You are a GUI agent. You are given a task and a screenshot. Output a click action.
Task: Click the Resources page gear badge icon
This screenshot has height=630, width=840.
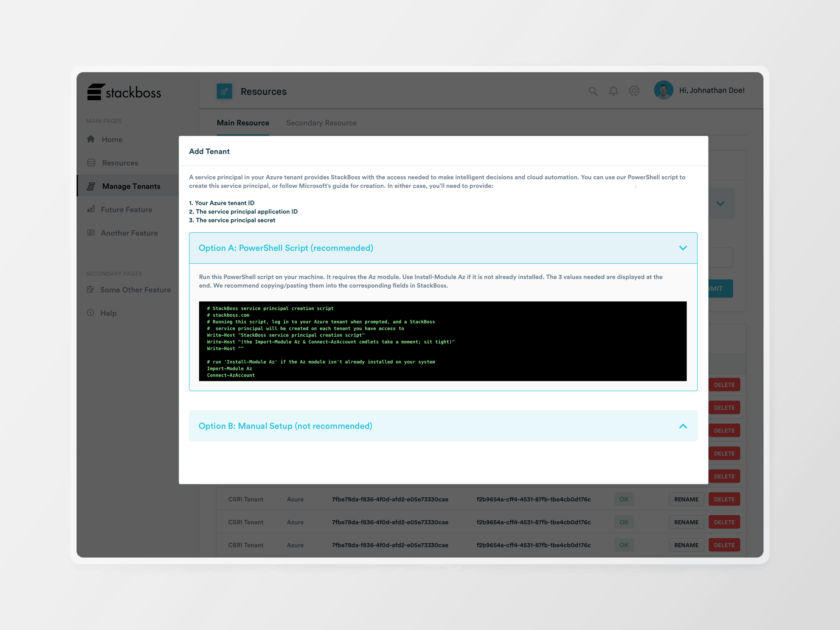click(224, 92)
